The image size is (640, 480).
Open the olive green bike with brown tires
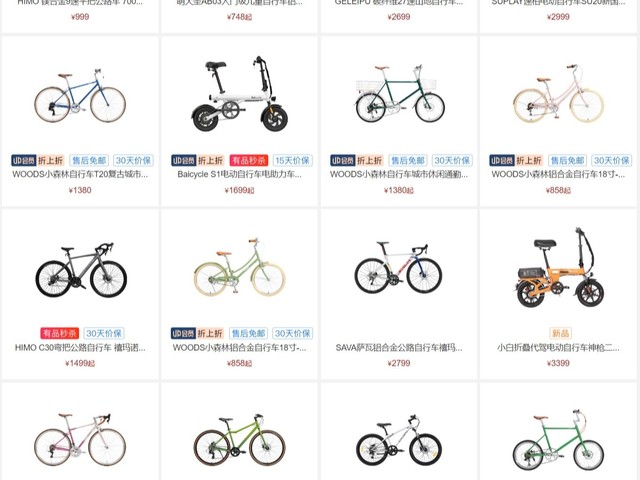click(240, 440)
